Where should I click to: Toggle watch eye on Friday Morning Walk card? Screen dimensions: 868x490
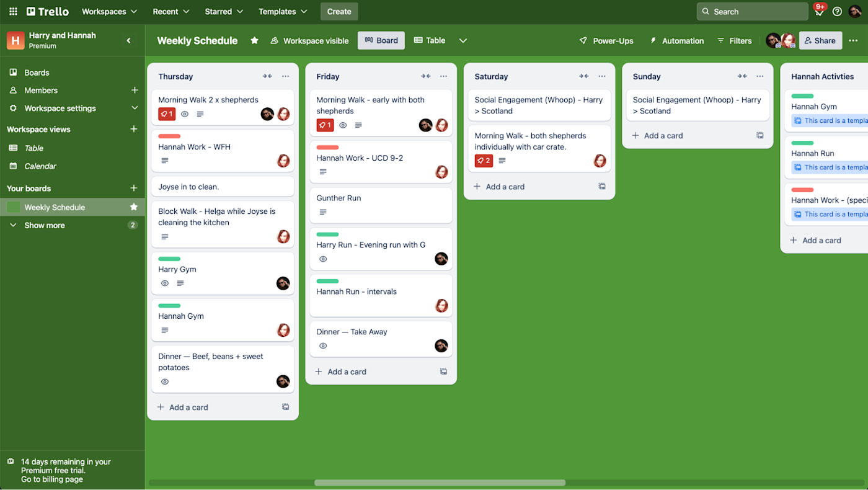(343, 125)
